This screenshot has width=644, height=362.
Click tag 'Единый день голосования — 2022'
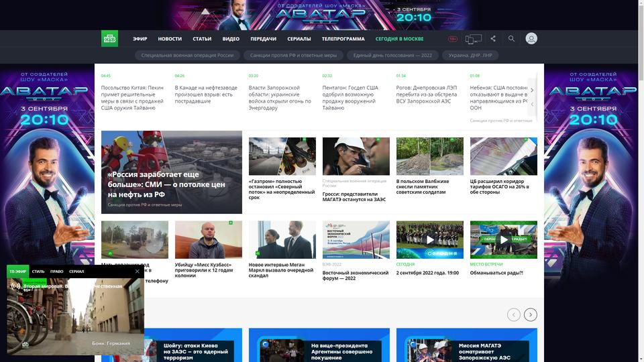point(392,56)
